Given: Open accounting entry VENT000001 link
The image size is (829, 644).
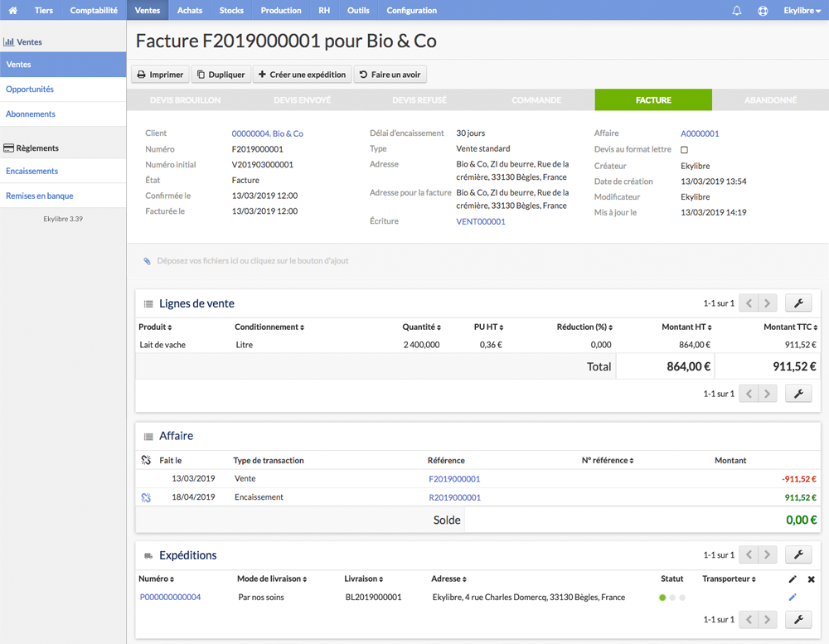Looking at the screenshot, I should click(x=481, y=221).
